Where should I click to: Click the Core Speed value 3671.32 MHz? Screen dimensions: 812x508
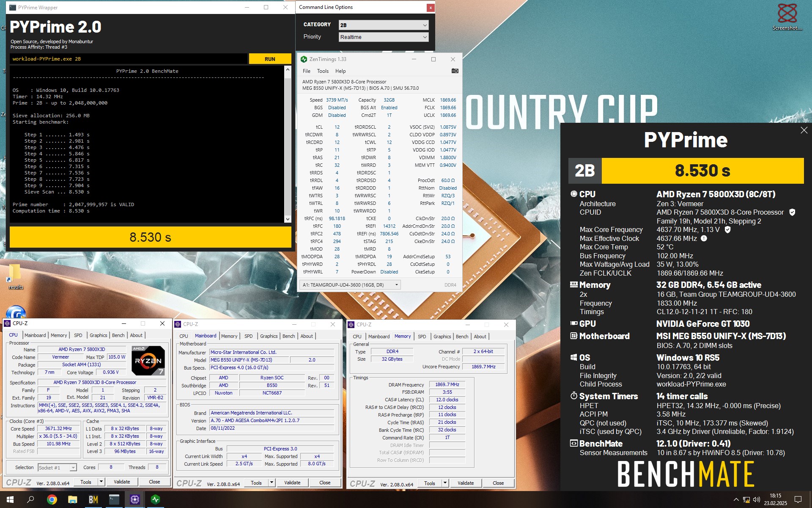click(58, 428)
